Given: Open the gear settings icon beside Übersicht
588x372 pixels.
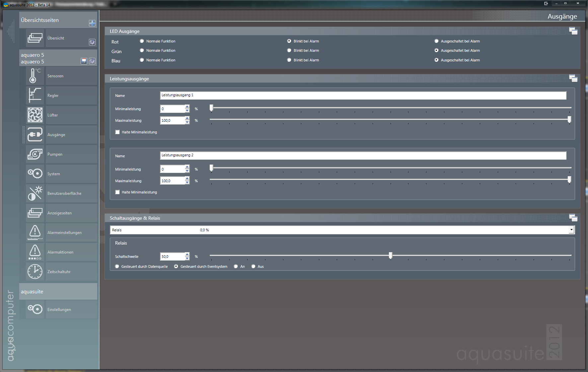Looking at the screenshot, I should (92, 42).
